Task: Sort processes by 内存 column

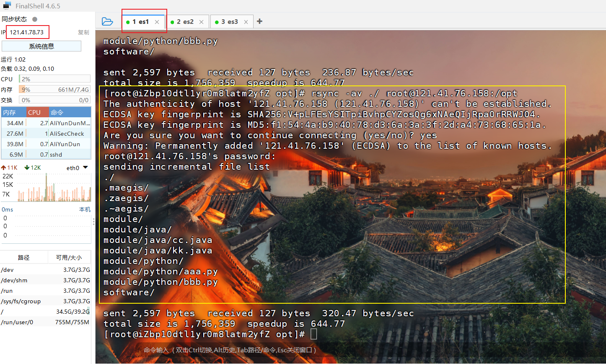Action: click(14, 112)
